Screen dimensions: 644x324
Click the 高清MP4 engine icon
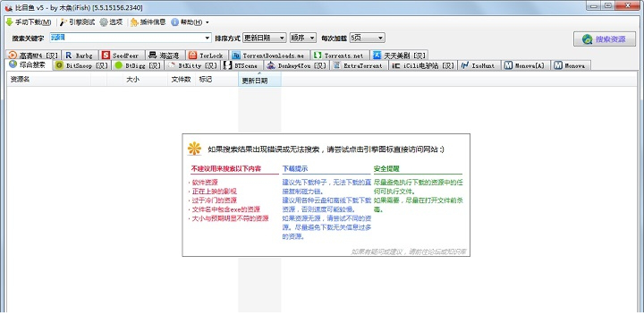(13, 55)
